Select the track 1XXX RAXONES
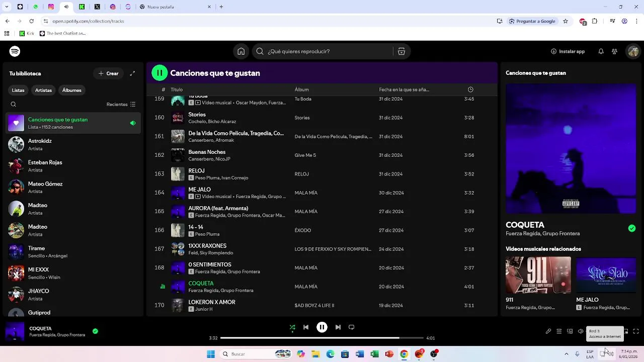 coord(322,249)
